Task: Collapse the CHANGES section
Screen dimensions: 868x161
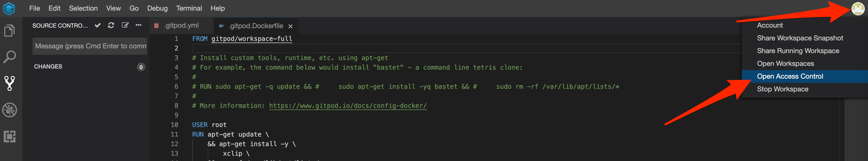Action: (48, 66)
